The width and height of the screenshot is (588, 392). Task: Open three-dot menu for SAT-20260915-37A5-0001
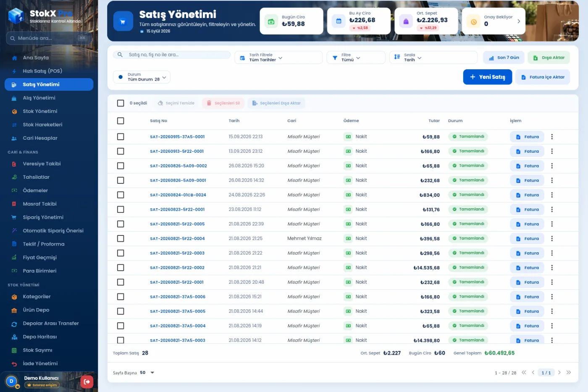click(552, 137)
